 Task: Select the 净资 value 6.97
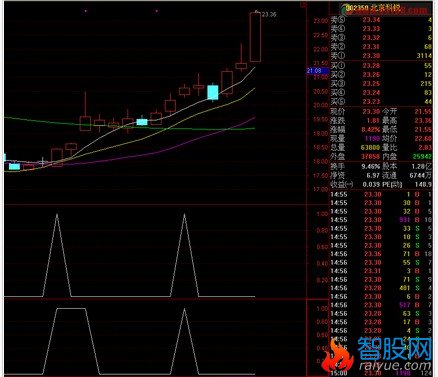373,175
